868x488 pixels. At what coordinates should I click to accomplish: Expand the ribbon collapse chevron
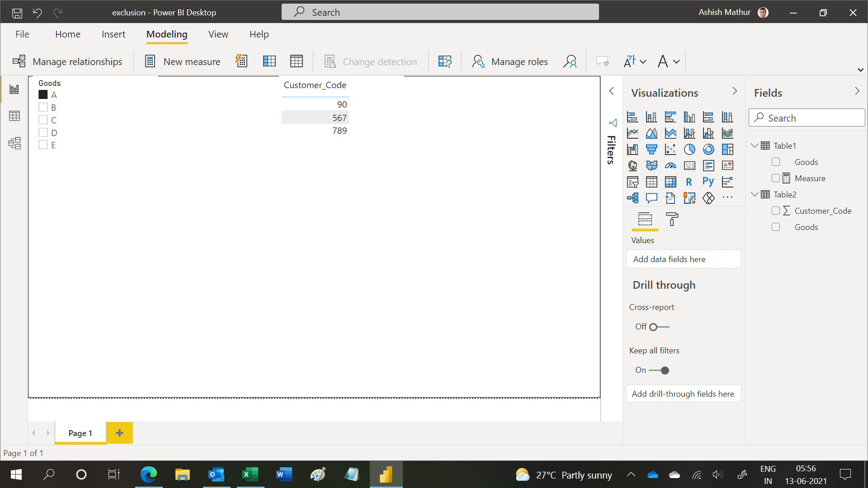[x=860, y=70]
